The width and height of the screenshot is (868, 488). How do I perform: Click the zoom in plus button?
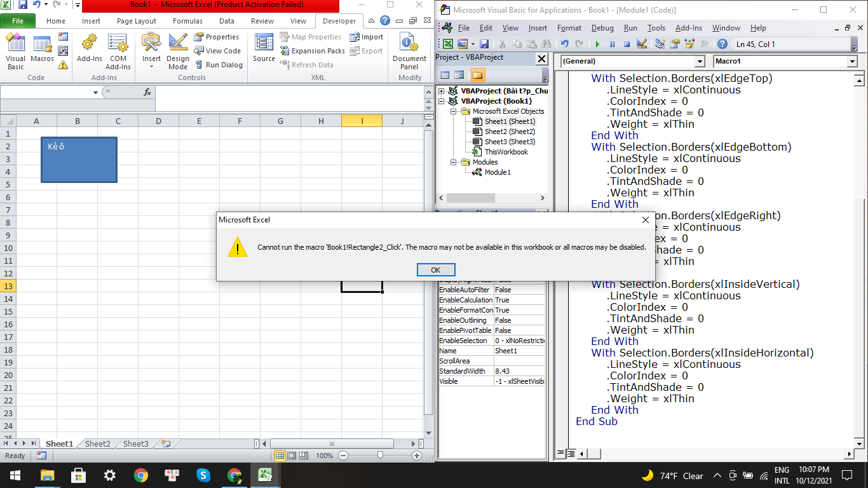(x=417, y=456)
